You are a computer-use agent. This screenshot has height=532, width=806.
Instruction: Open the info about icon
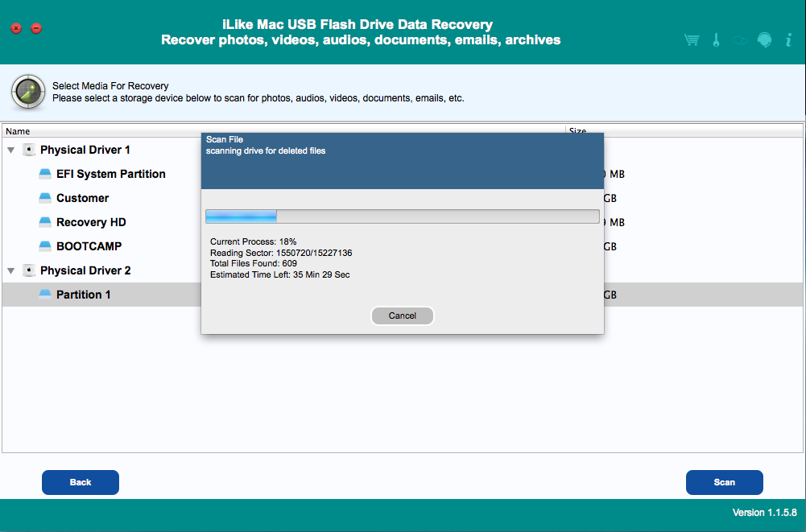click(787, 40)
